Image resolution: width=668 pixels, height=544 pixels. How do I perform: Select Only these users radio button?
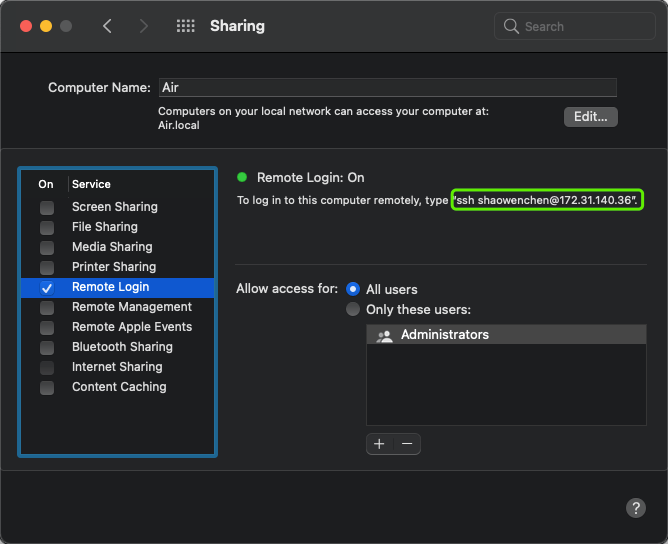[353, 309]
